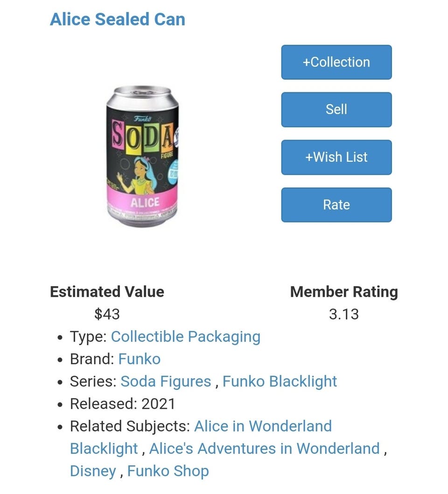Click the Estimated Value heading
Image resolution: width=448 pixels, height=494 pixels.
coord(107,292)
